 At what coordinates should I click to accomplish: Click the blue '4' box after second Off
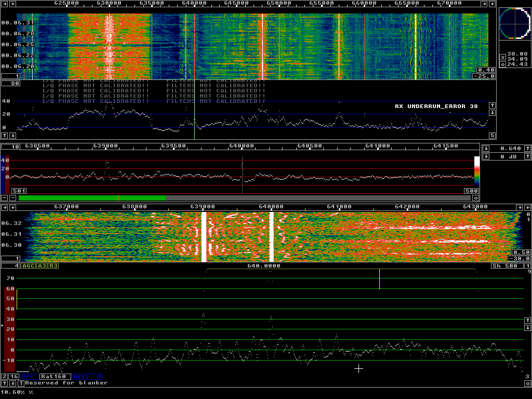click(x=95, y=377)
